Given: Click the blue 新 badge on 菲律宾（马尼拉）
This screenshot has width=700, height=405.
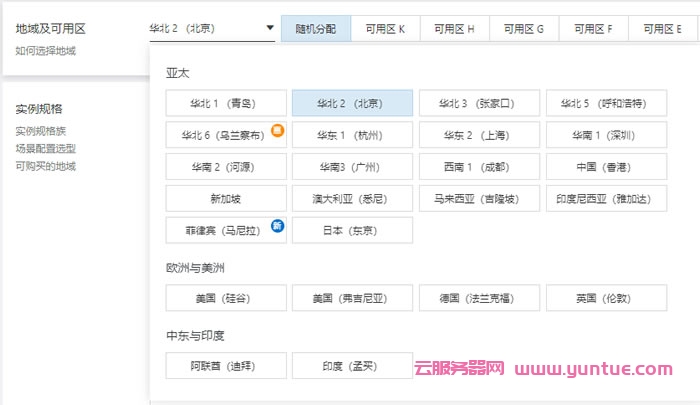Looking at the screenshot, I should pyautogui.click(x=278, y=225).
